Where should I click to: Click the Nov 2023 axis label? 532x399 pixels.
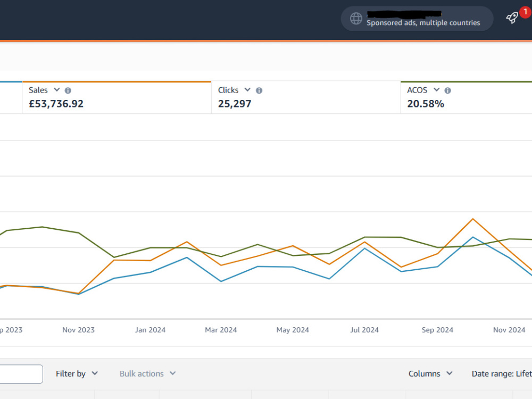78,330
